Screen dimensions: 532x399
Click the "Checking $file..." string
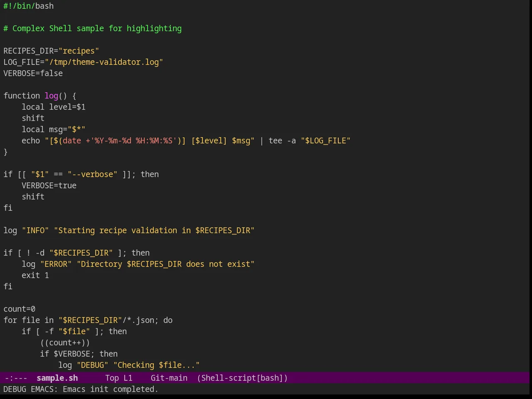click(x=156, y=365)
